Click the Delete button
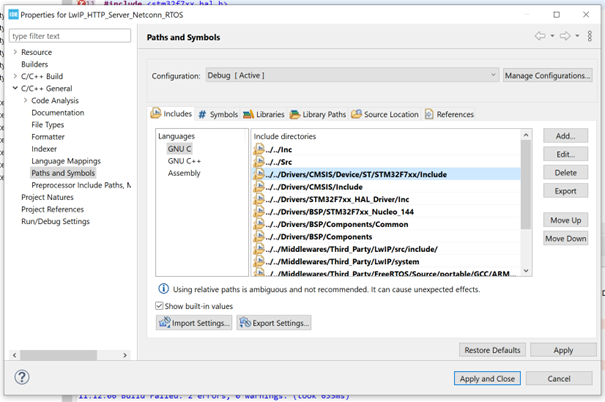Screen dimensions: 605x402 [565, 172]
